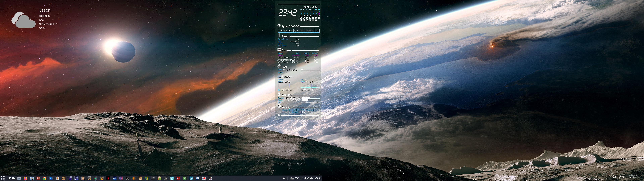The width and height of the screenshot is (644, 181).
Task: Open the terminal emulator
Action: pos(153,178)
